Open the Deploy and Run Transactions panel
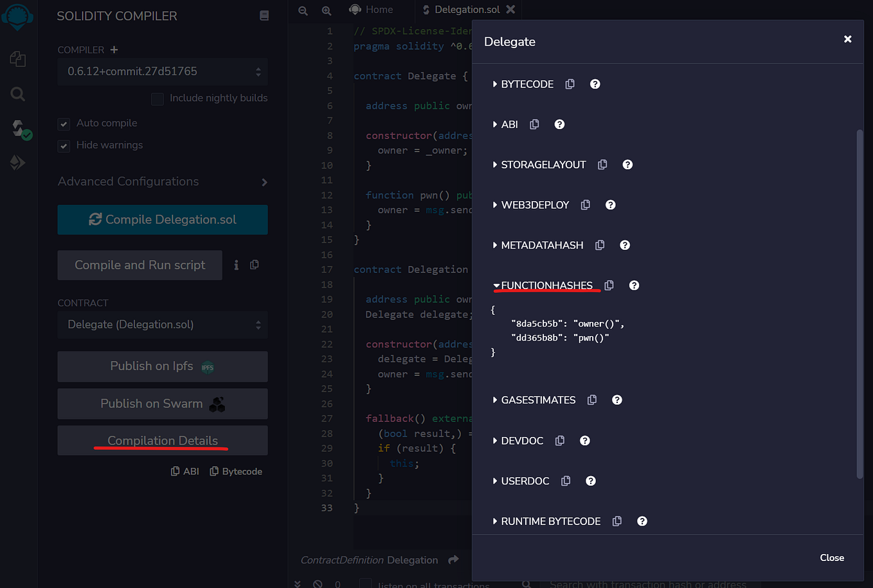The width and height of the screenshot is (873, 588). pyautogui.click(x=18, y=162)
